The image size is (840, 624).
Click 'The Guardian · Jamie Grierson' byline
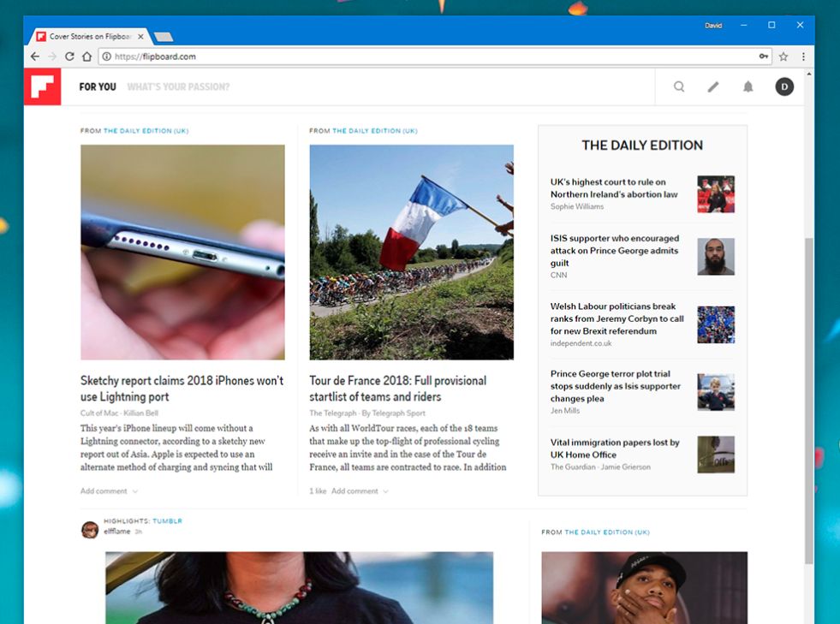coord(600,467)
